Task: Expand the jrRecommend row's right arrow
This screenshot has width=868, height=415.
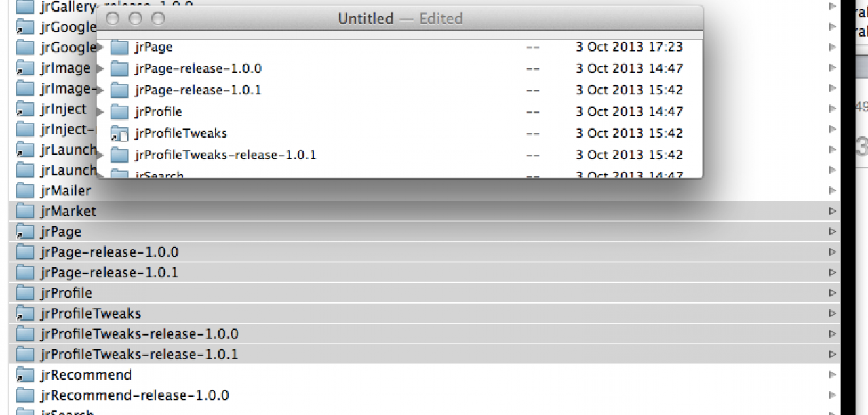Action: 833,375
